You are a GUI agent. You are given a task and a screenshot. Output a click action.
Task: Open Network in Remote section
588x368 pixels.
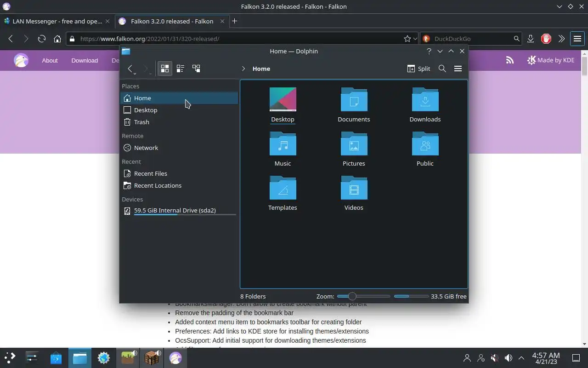pos(179,148)
